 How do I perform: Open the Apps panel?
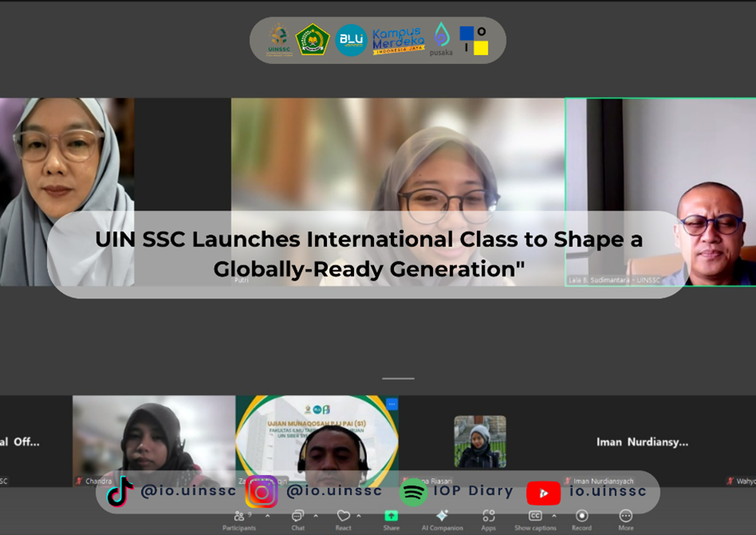488,520
